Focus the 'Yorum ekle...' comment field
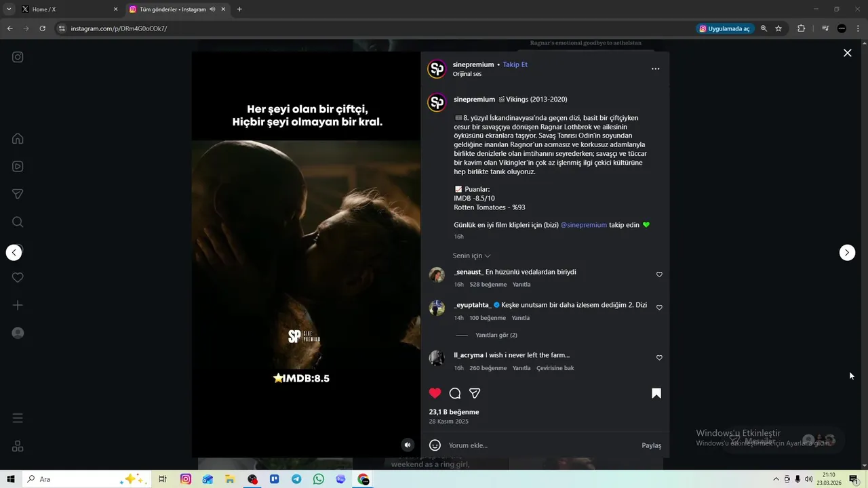The image size is (868, 488). pyautogui.click(x=541, y=445)
